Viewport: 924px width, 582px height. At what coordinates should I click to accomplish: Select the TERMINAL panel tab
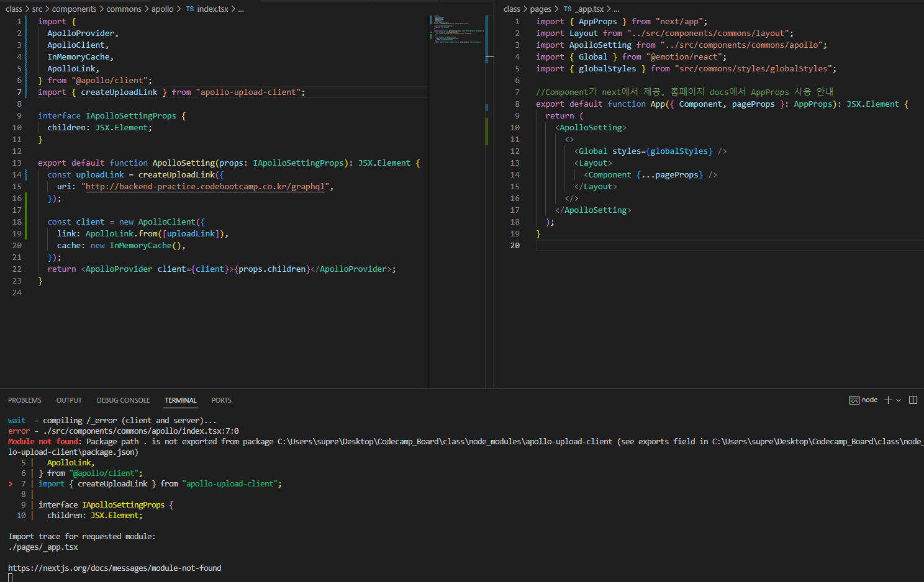click(181, 400)
